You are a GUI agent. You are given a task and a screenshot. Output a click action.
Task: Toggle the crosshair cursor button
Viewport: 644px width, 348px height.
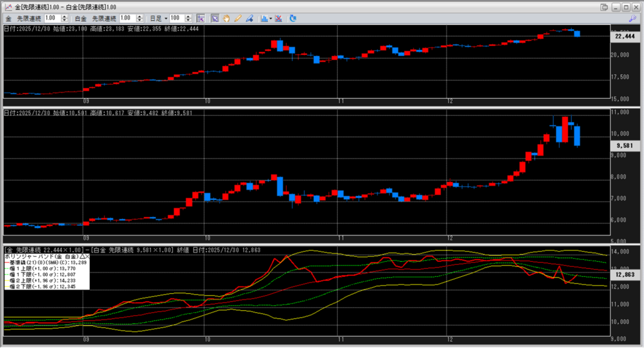pyautogui.click(x=201, y=18)
